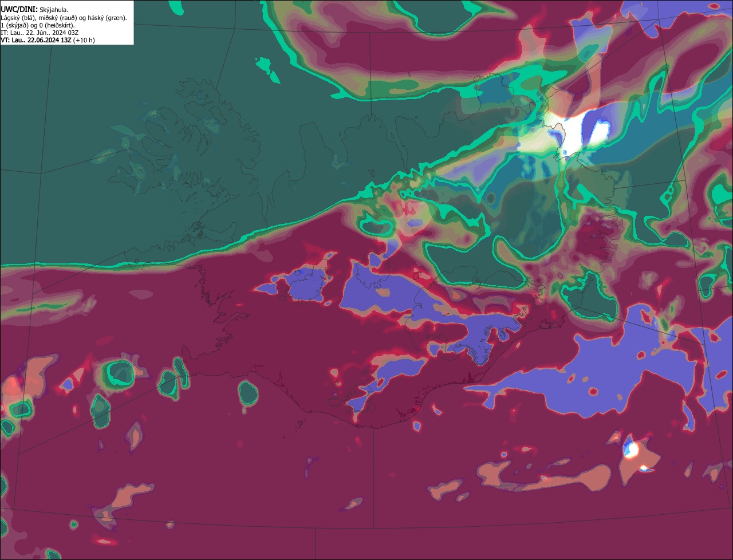
Task: Click the 'VT: Lau.. 22.06.2024 13Z (+10 h)' line
Action: point(48,40)
